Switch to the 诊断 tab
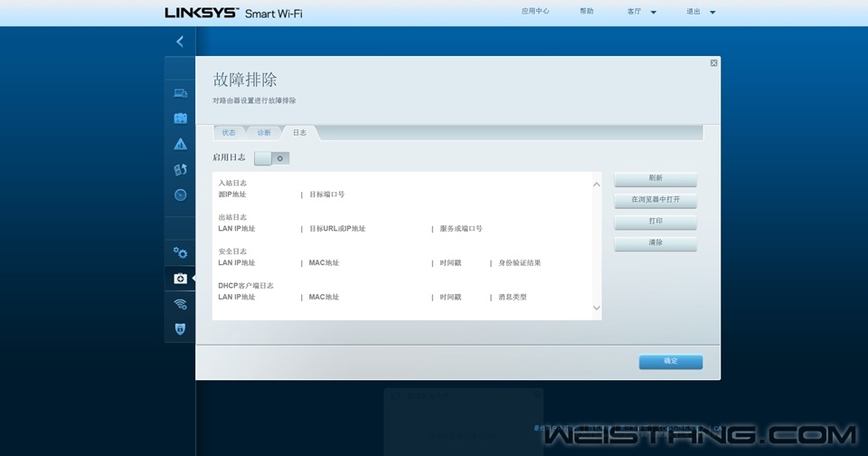The image size is (868, 456). [263, 133]
